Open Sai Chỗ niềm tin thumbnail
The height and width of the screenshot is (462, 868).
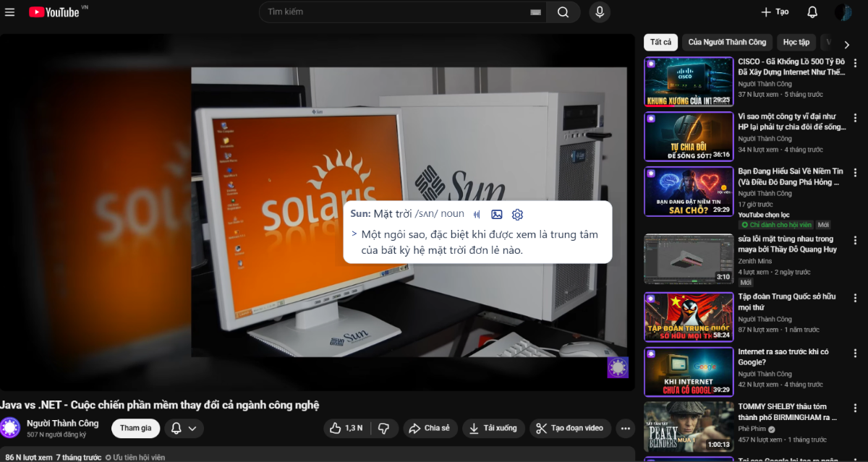coord(689,191)
